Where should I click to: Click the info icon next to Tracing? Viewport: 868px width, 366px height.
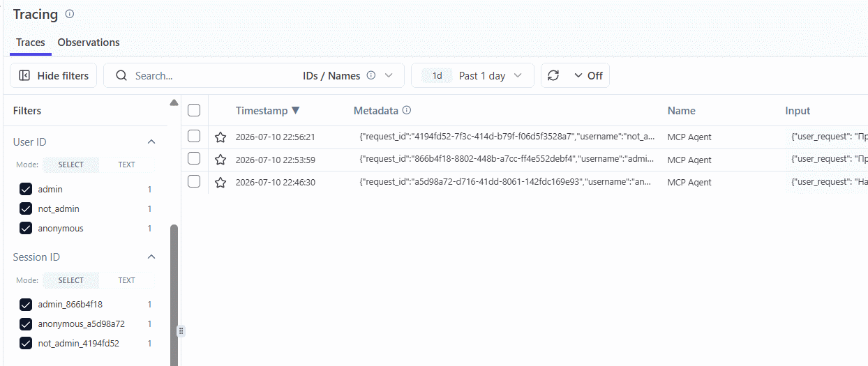coord(69,14)
